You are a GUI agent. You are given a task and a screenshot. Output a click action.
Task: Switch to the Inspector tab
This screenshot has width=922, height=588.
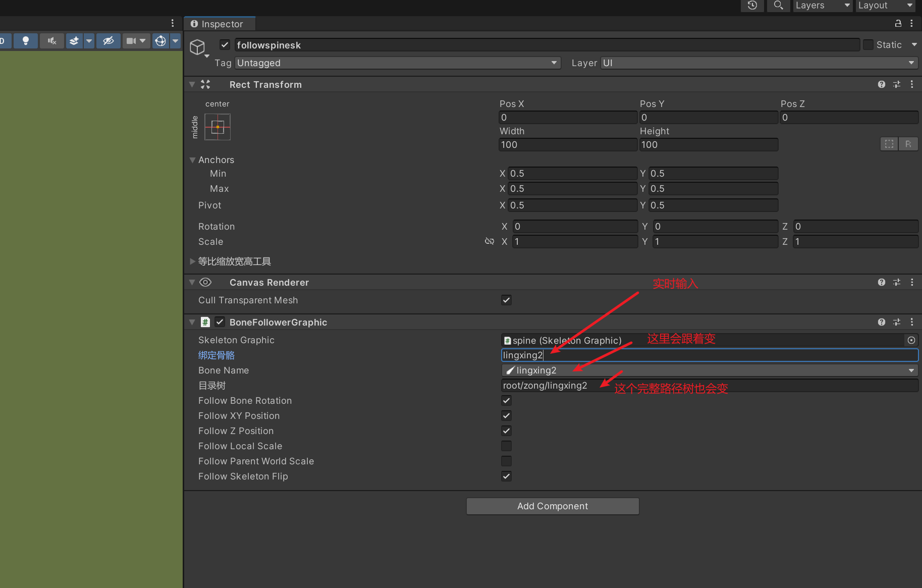click(x=219, y=24)
